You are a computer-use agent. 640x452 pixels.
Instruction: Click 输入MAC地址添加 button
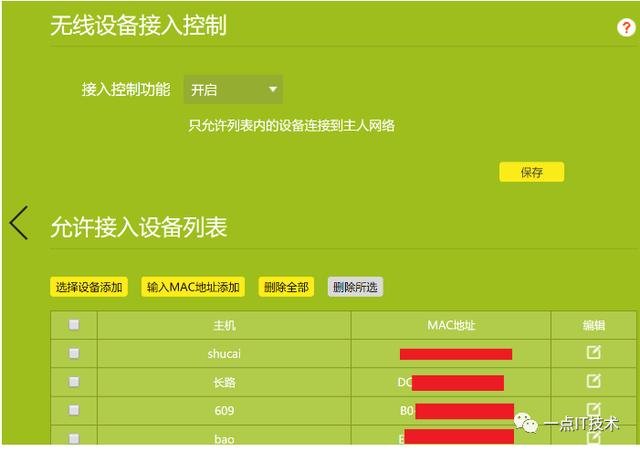(193, 287)
